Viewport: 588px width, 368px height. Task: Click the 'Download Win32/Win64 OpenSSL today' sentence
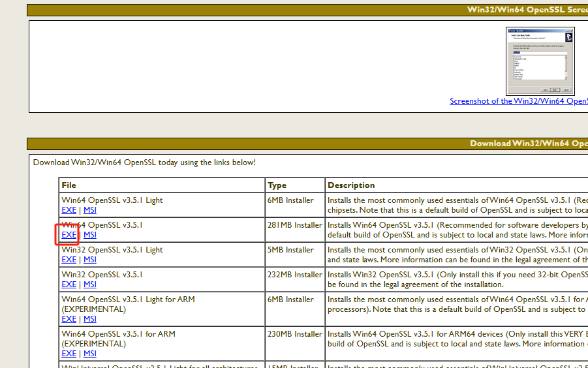[144, 162]
